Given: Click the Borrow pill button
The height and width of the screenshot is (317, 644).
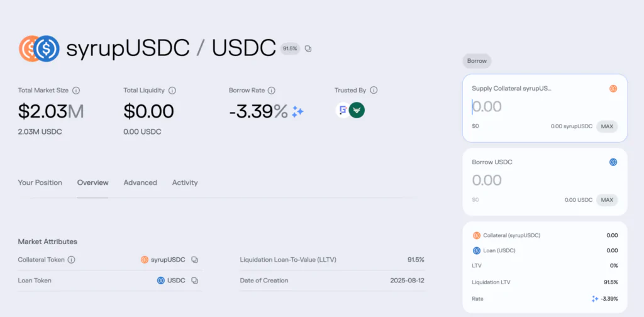Looking at the screenshot, I should click(477, 61).
